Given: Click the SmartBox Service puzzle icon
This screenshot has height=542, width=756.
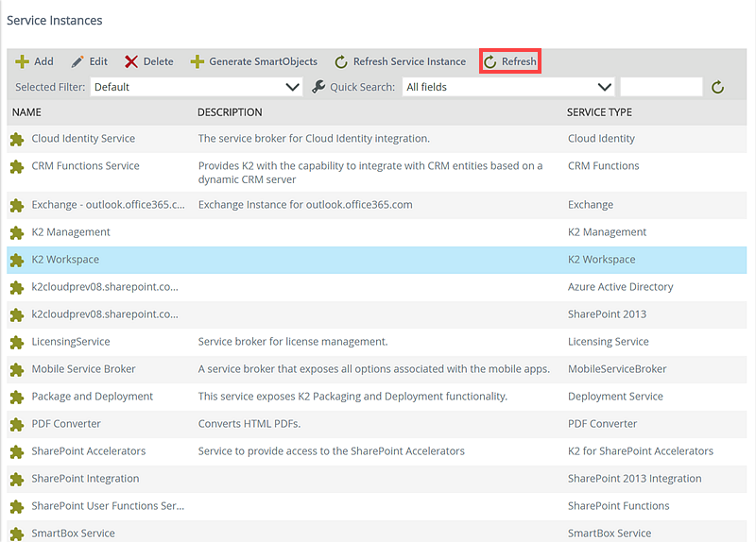Looking at the screenshot, I should pyautogui.click(x=16, y=533).
